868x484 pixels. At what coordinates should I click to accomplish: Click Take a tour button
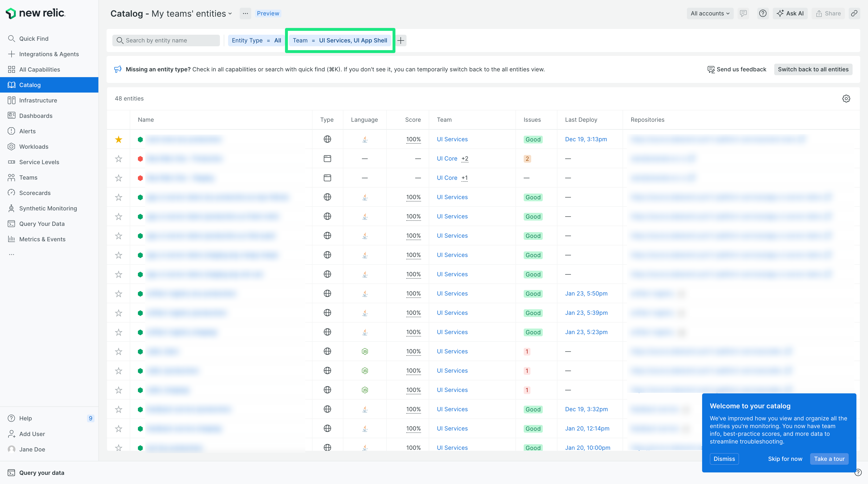(x=829, y=459)
